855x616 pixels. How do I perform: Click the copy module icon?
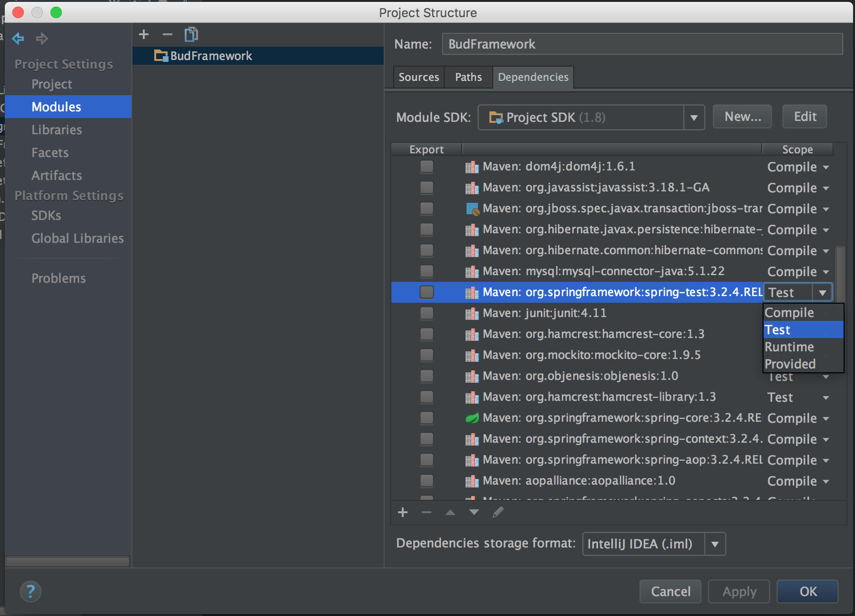point(191,34)
